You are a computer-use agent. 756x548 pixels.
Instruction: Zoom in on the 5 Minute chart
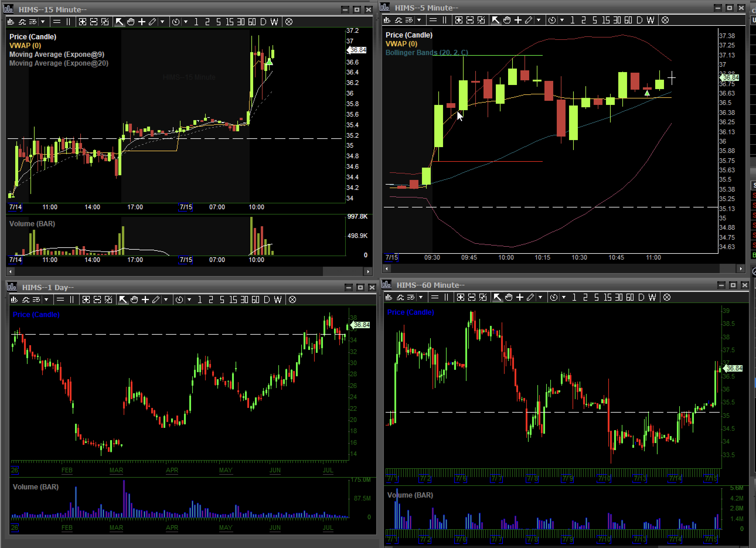click(459, 20)
